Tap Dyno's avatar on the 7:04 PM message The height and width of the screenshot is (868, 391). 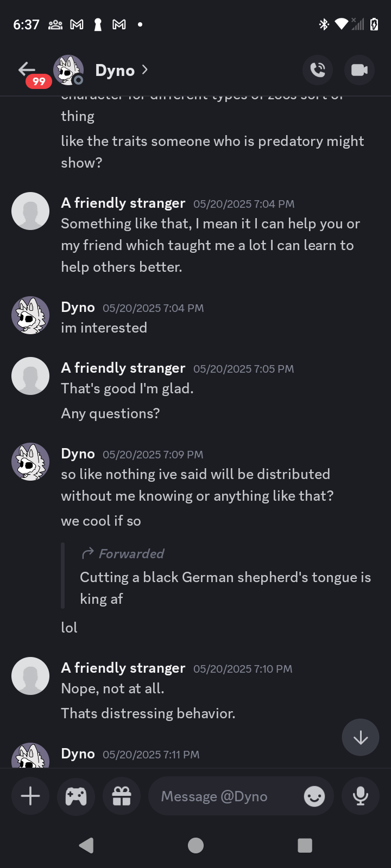[x=30, y=315]
